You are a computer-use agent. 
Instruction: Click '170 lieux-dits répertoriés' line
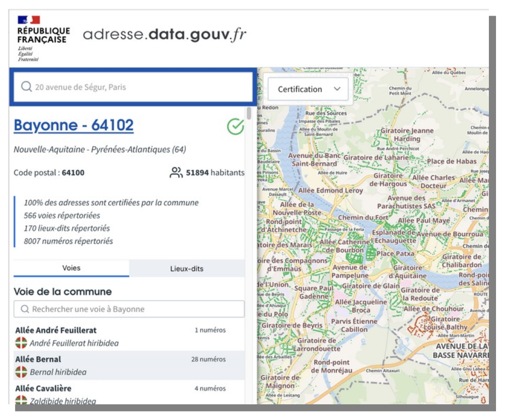pos(67,228)
